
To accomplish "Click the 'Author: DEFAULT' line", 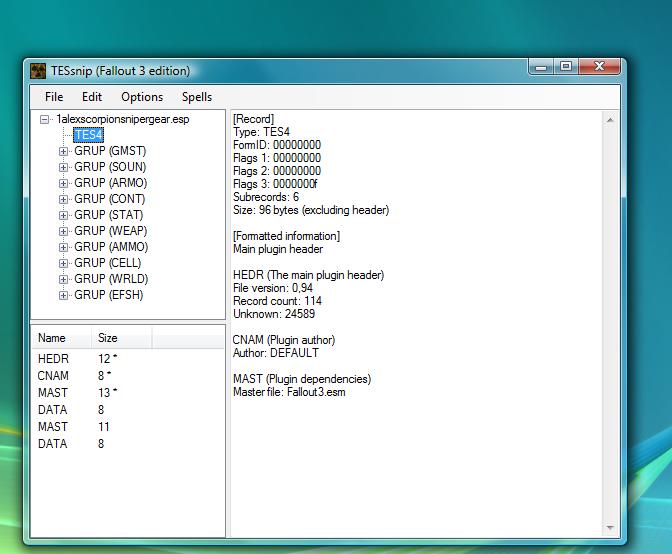I will point(276,353).
